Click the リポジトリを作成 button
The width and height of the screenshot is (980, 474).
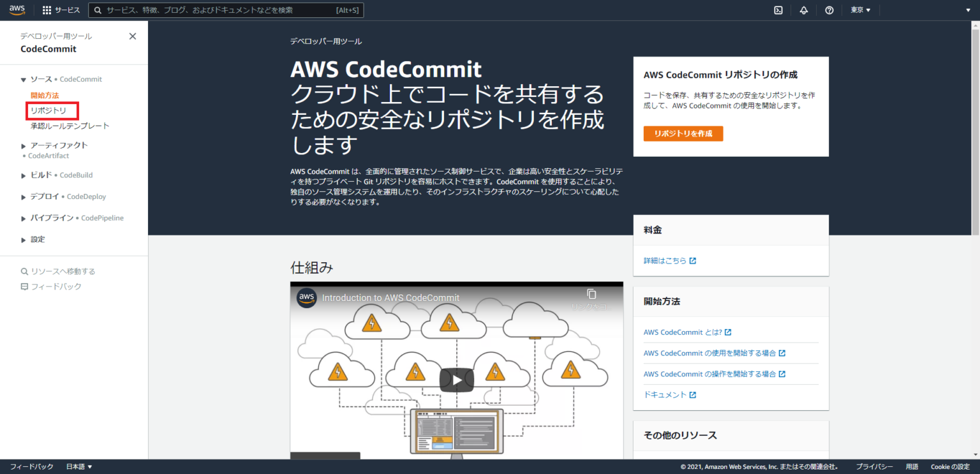click(683, 133)
